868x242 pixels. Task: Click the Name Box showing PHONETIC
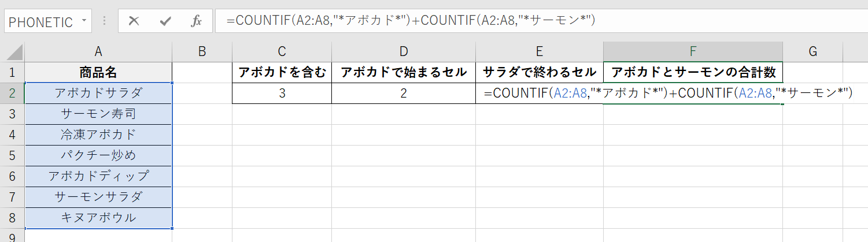40,22
